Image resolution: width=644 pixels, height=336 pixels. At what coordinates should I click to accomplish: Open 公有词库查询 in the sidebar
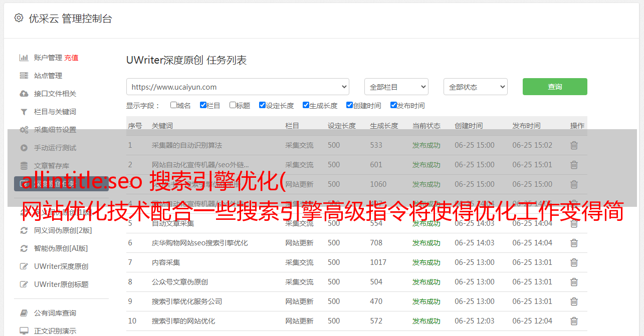(x=55, y=313)
